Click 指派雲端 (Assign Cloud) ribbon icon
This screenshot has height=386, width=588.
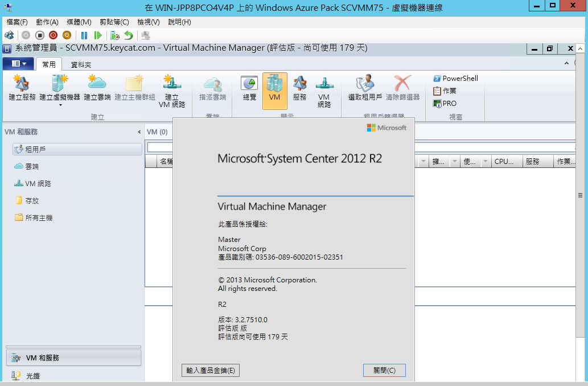coord(213,89)
